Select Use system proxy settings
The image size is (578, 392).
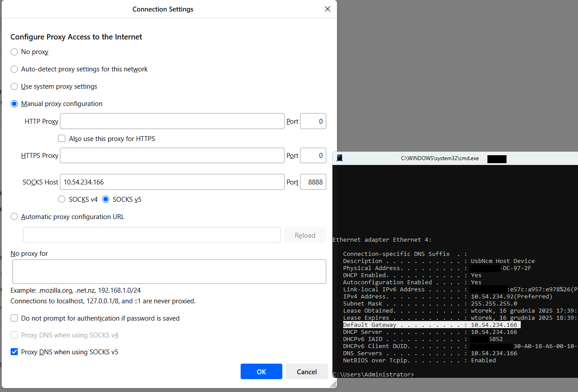[14, 86]
